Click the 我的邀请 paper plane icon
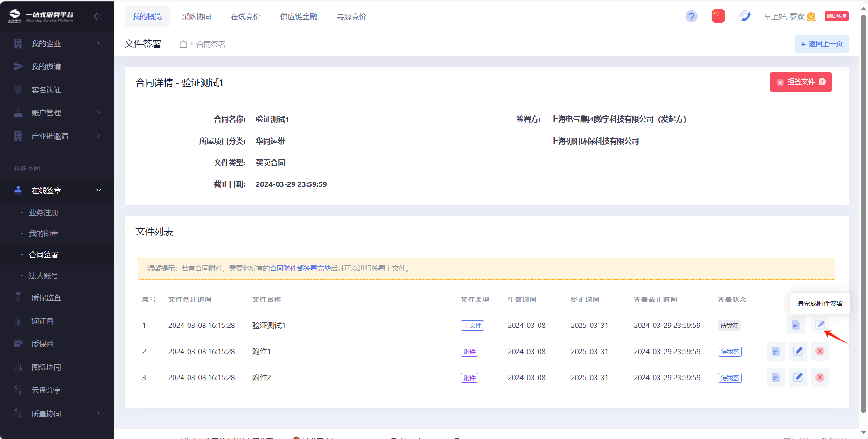Viewport: 868px width, 439px height. (18, 66)
